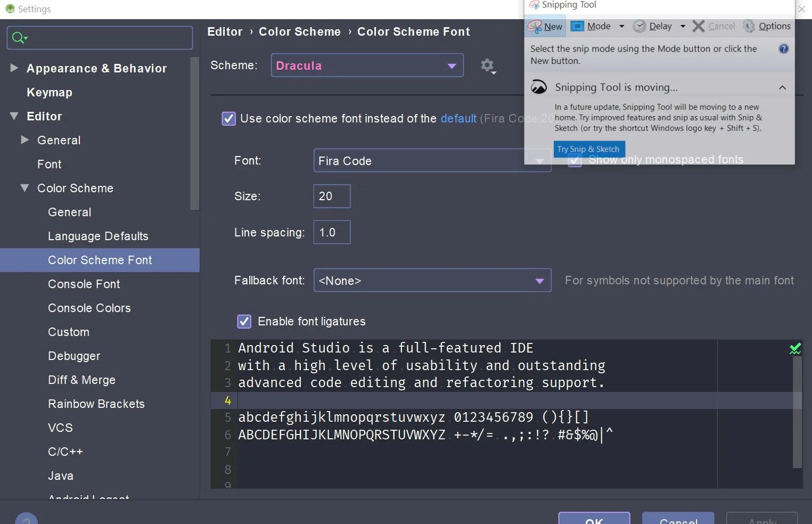Select Custom color scheme page
This screenshot has height=524, width=812.
[x=69, y=332]
